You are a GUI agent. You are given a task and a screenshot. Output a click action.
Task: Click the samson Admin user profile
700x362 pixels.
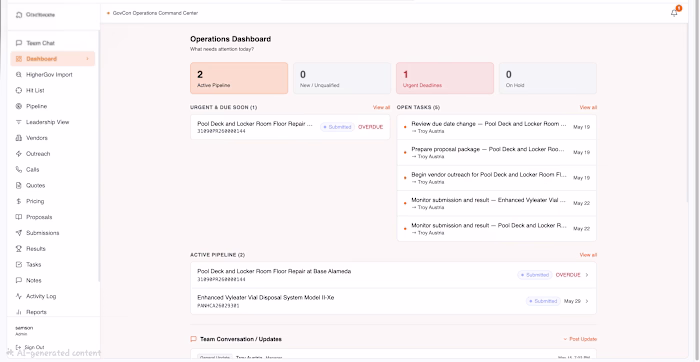point(24,331)
